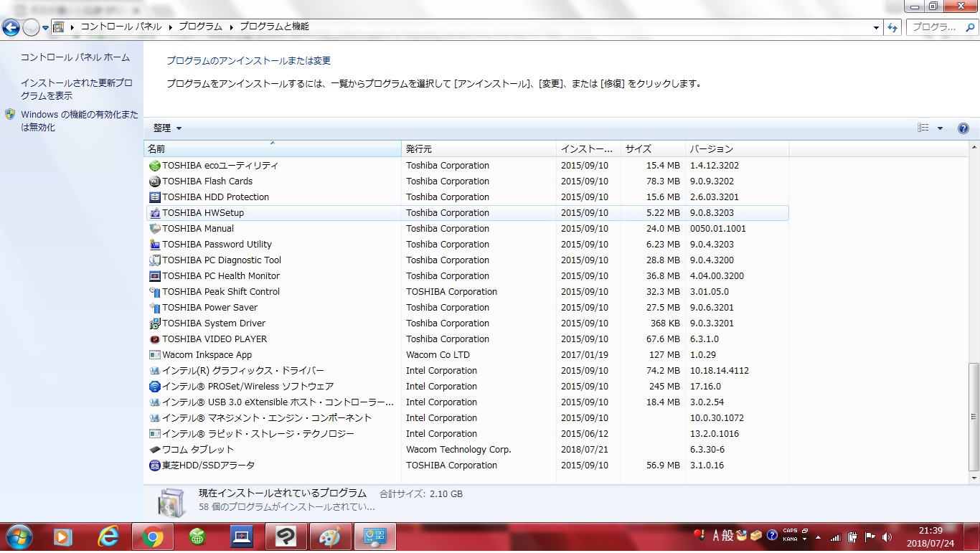Open インストールされた更新プログラムを表示 link

tap(77, 90)
